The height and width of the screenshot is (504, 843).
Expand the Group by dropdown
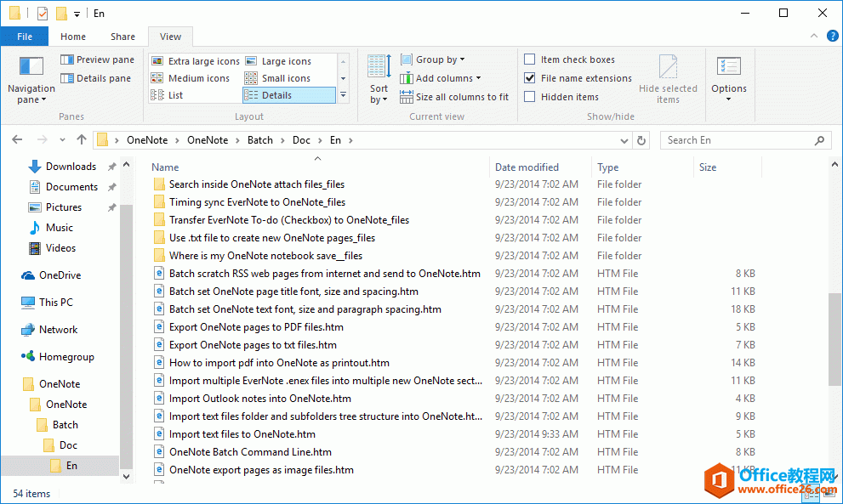click(434, 59)
